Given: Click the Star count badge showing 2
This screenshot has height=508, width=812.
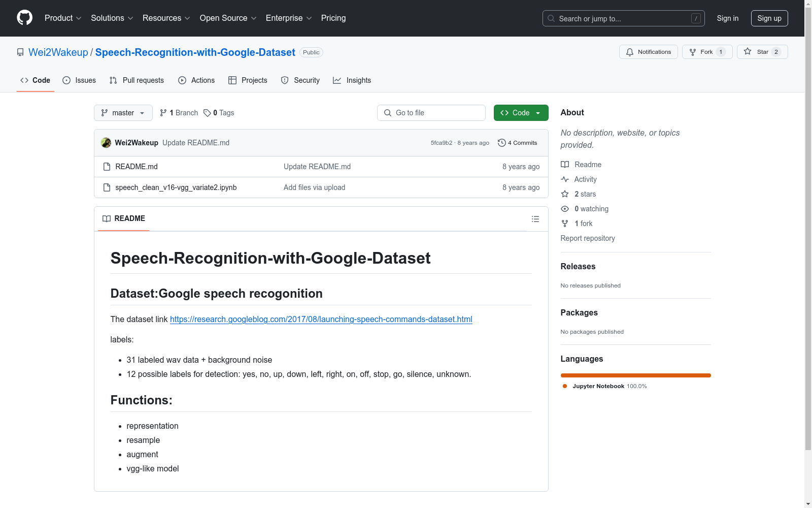Looking at the screenshot, I should (x=776, y=52).
